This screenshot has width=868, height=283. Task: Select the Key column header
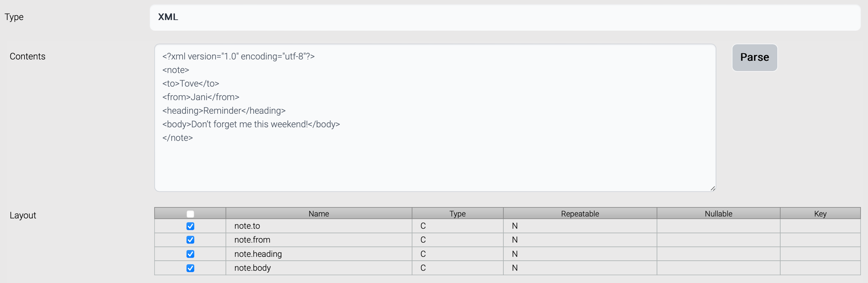click(x=820, y=214)
